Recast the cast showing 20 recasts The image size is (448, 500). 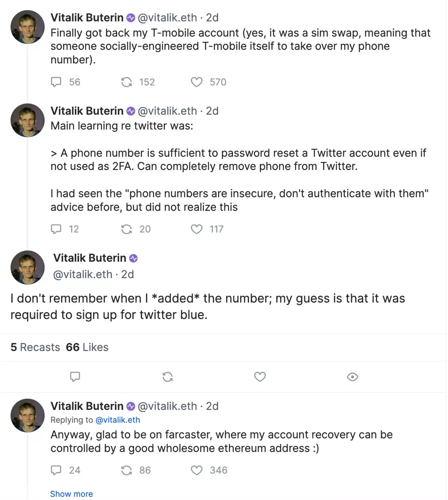pyautogui.click(x=126, y=229)
